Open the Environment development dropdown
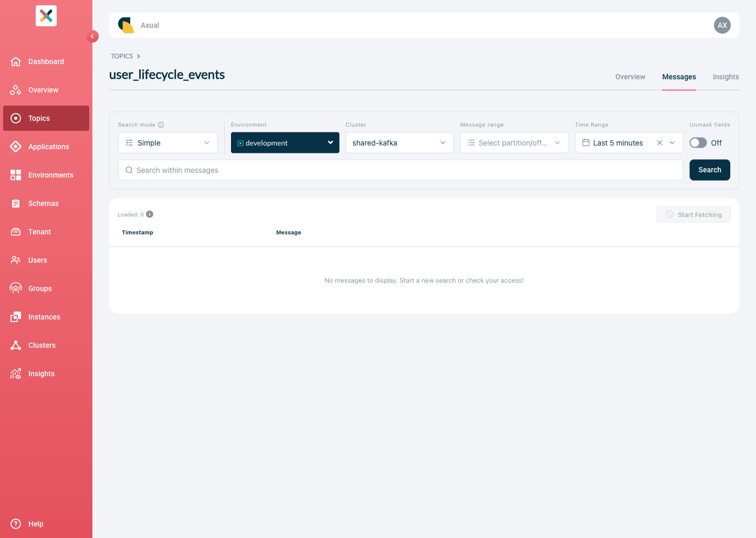756x538 pixels. click(x=285, y=143)
